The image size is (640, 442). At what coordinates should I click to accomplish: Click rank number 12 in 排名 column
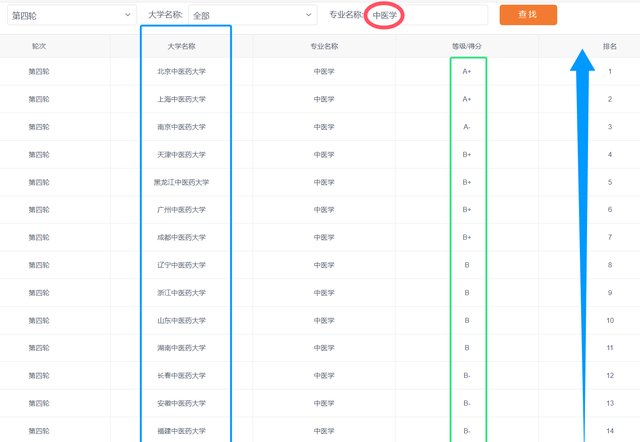[610, 375]
